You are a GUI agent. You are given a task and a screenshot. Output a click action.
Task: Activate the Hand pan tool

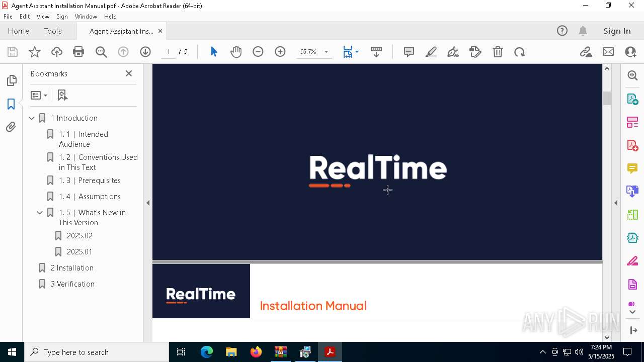[x=236, y=52]
